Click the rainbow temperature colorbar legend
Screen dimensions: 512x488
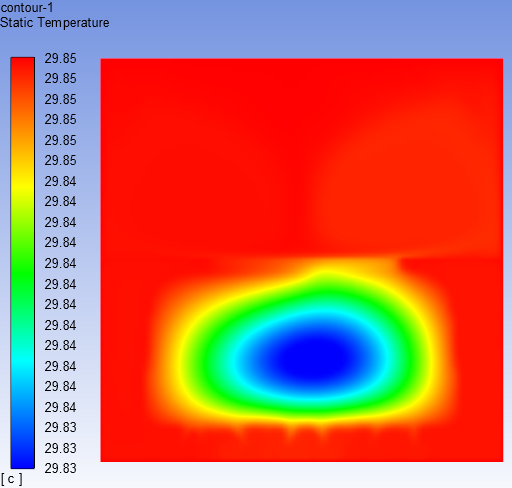(23, 263)
